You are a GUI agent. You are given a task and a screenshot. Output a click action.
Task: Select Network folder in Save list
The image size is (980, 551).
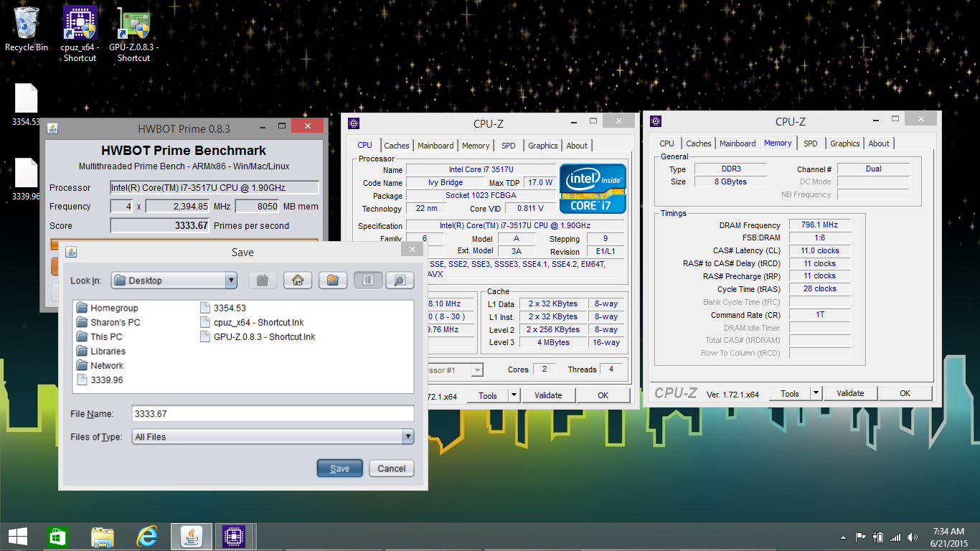(x=100, y=365)
